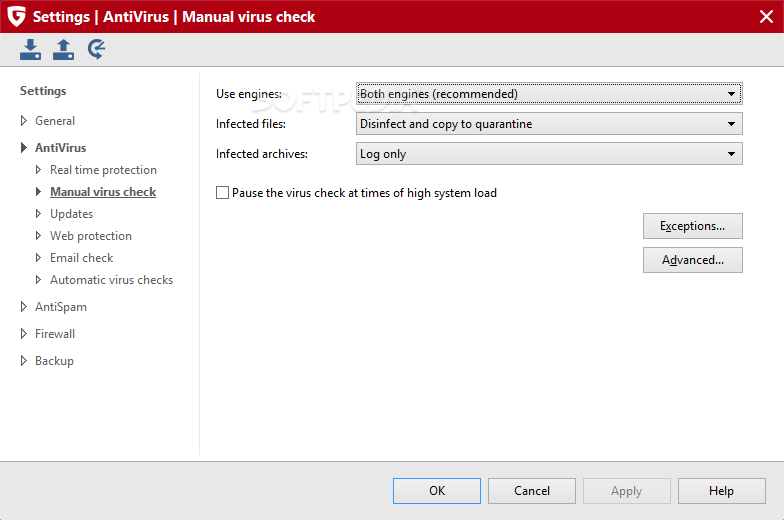Collapse the AntiVirus tree arrow
Screen dimensions: 784x520
click(x=24, y=148)
